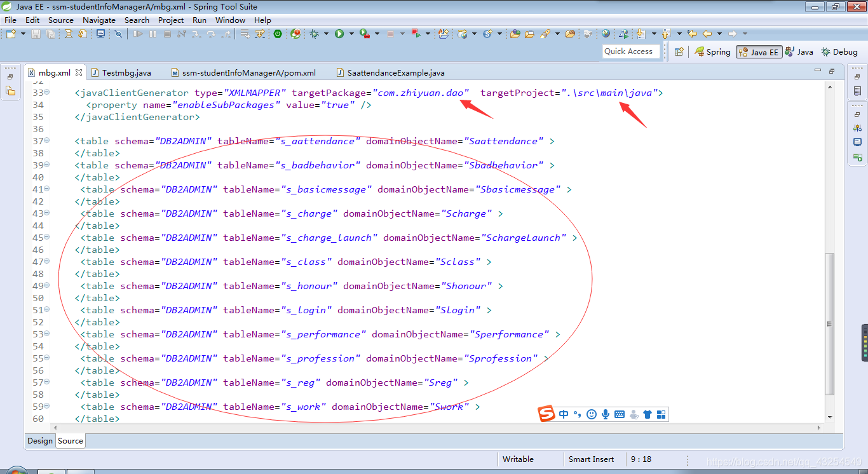
Task: Click the Open Perspective icon
Action: (679, 51)
